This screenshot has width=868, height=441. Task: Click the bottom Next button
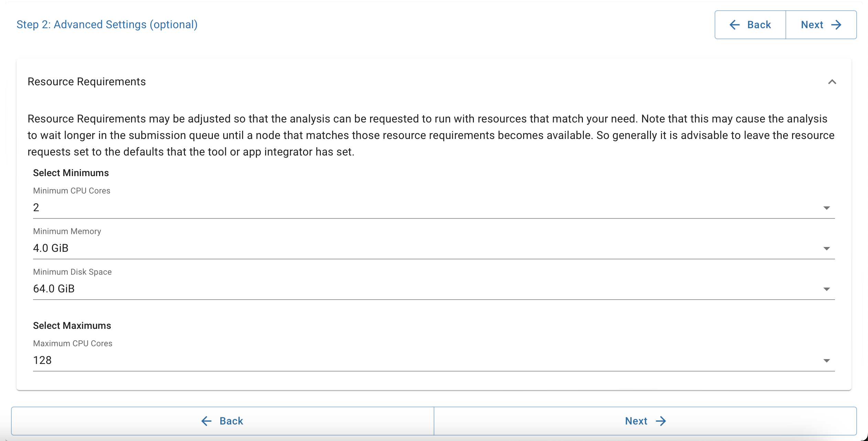point(645,421)
